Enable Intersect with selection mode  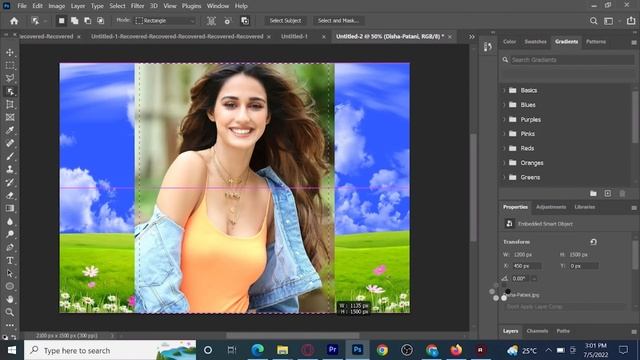click(x=100, y=20)
